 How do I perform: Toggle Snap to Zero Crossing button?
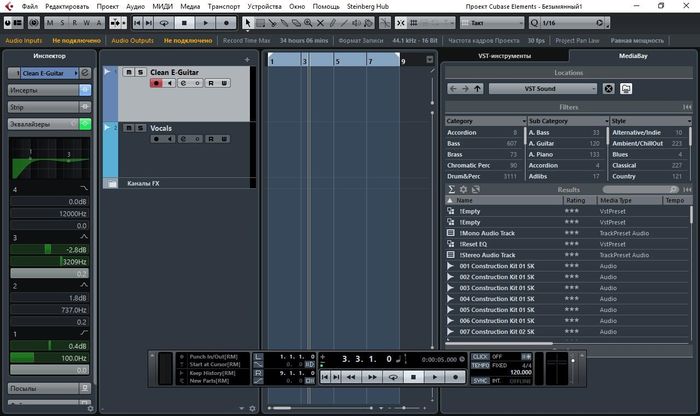click(x=385, y=23)
